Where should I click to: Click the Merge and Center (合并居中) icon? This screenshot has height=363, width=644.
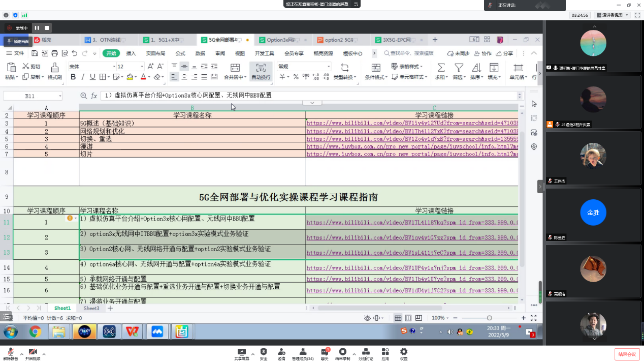[235, 68]
